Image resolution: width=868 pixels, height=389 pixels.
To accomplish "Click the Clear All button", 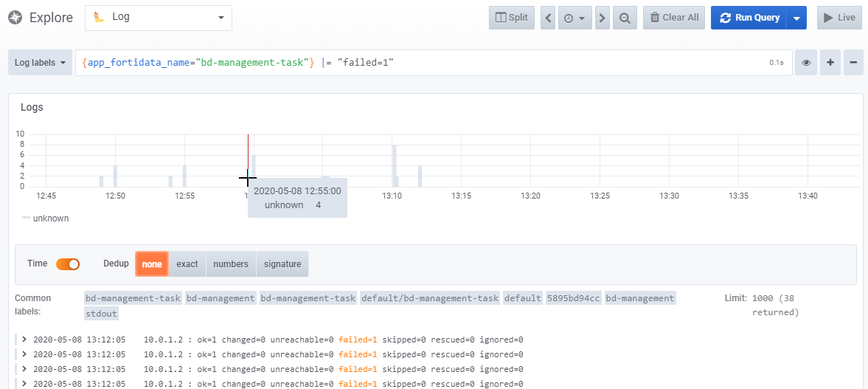I will pyautogui.click(x=674, y=18).
